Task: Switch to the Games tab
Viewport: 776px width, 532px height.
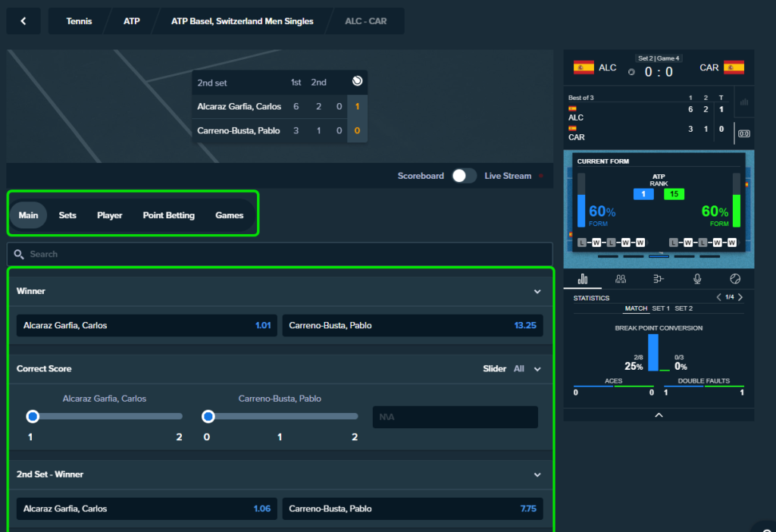Action: 229,215
